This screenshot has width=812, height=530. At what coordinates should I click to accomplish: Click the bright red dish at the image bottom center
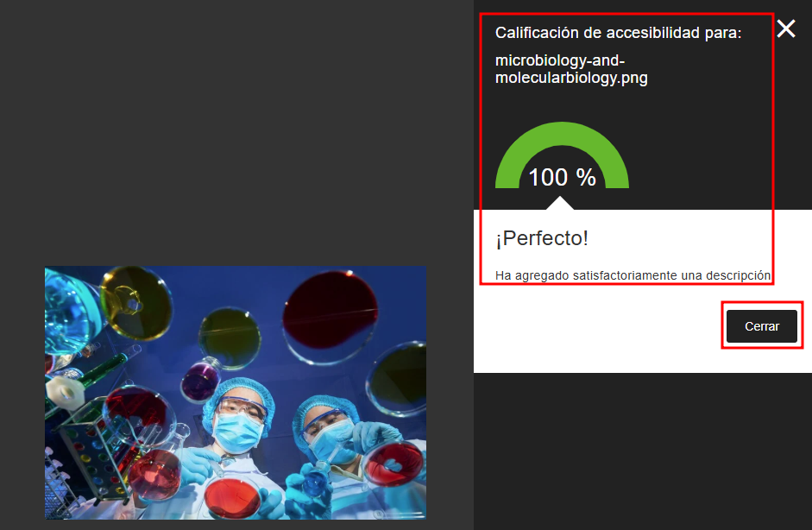point(232,498)
